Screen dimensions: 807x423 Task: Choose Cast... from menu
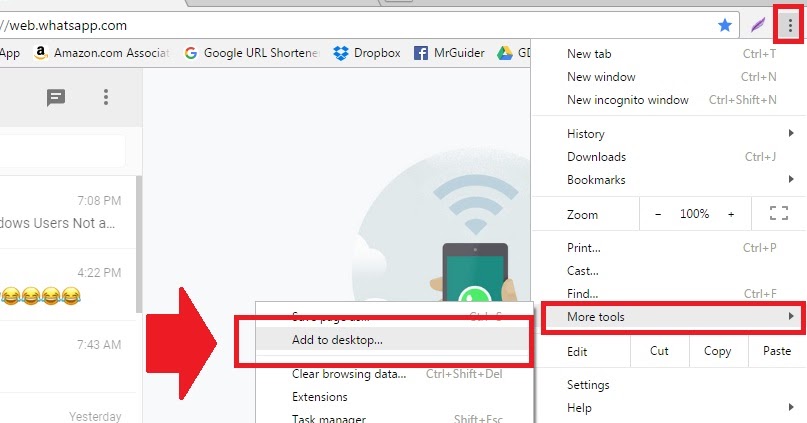click(669, 271)
